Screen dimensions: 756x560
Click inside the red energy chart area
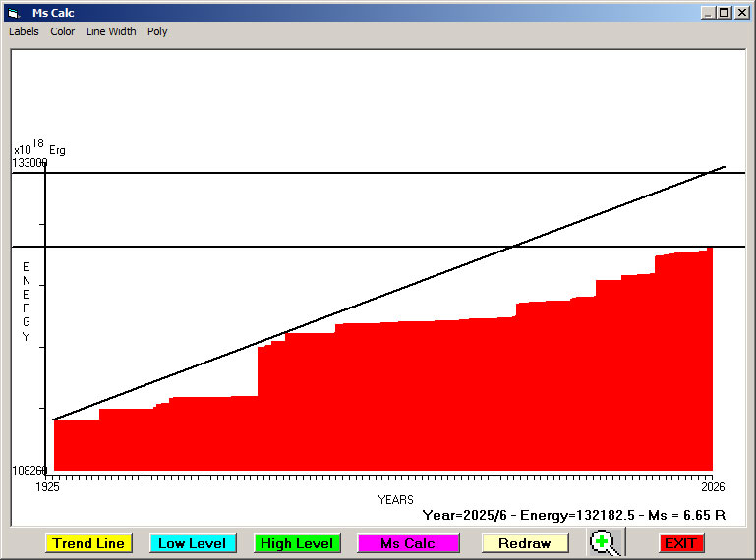coord(393,403)
